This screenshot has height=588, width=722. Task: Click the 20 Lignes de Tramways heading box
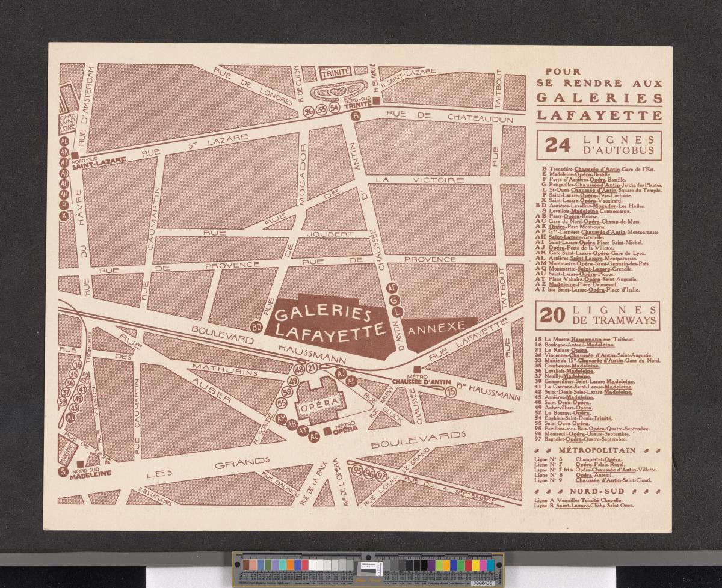tap(599, 316)
